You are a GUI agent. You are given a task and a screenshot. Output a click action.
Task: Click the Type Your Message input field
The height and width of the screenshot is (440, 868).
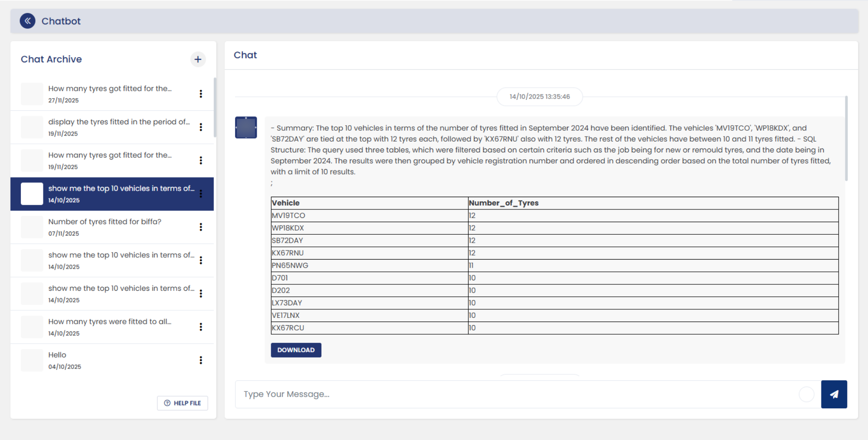coord(520,394)
